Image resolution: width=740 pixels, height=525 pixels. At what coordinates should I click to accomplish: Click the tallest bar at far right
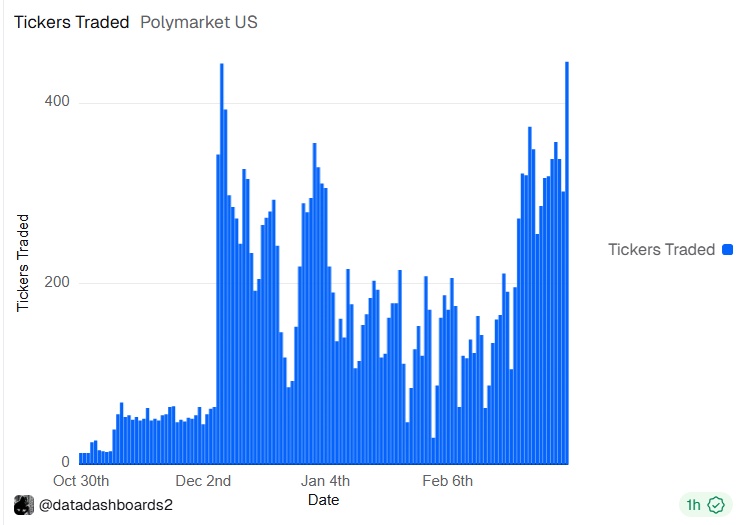(x=567, y=260)
